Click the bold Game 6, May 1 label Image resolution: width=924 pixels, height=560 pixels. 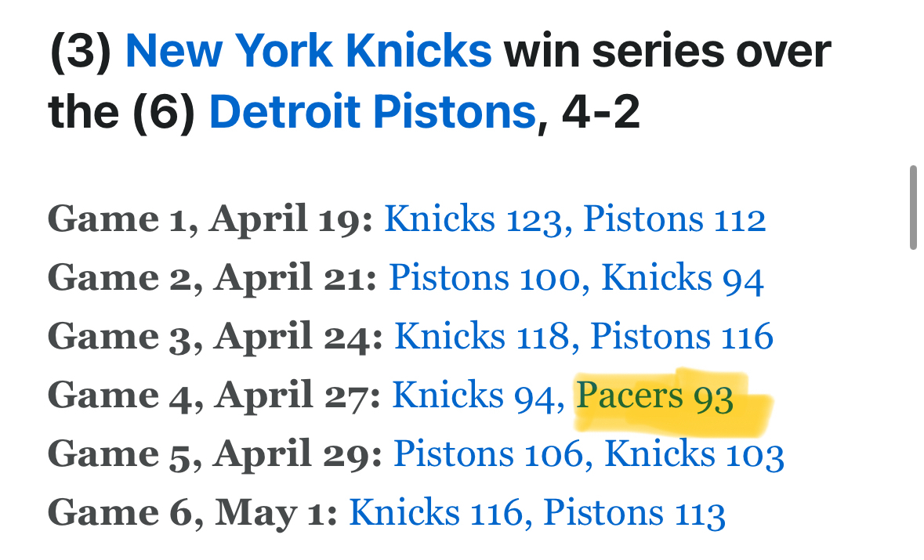(x=193, y=514)
